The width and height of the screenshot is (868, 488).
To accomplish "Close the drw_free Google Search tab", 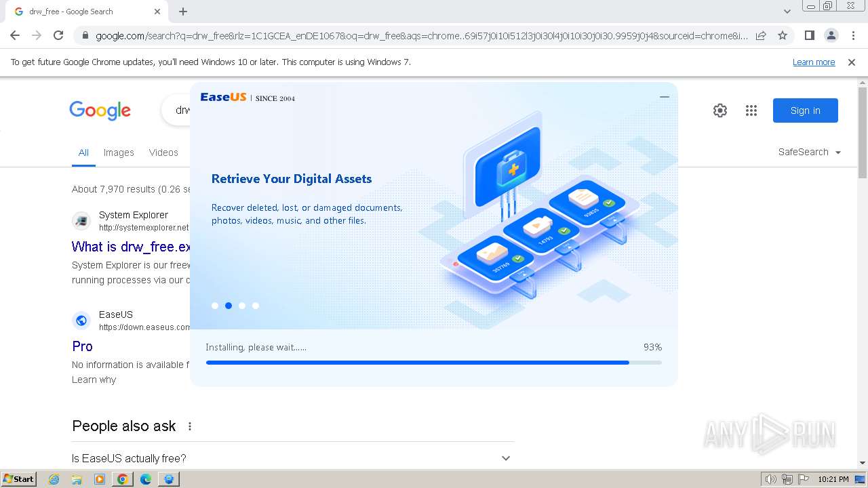I will pyautogui.click(x=157, y=12).
